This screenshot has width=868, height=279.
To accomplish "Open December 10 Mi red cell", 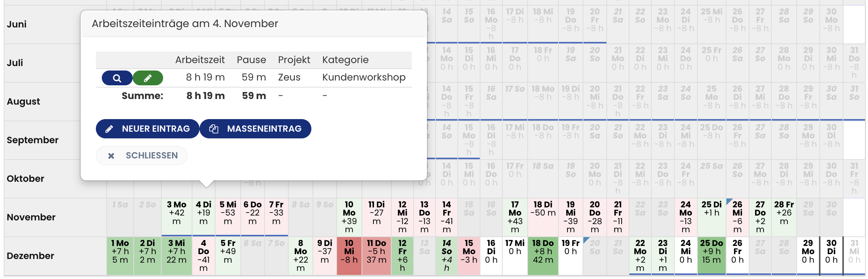I will pos(349,256).
